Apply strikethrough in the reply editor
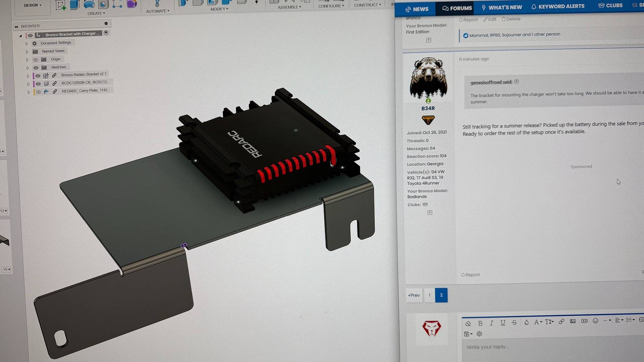 [514, 322]
